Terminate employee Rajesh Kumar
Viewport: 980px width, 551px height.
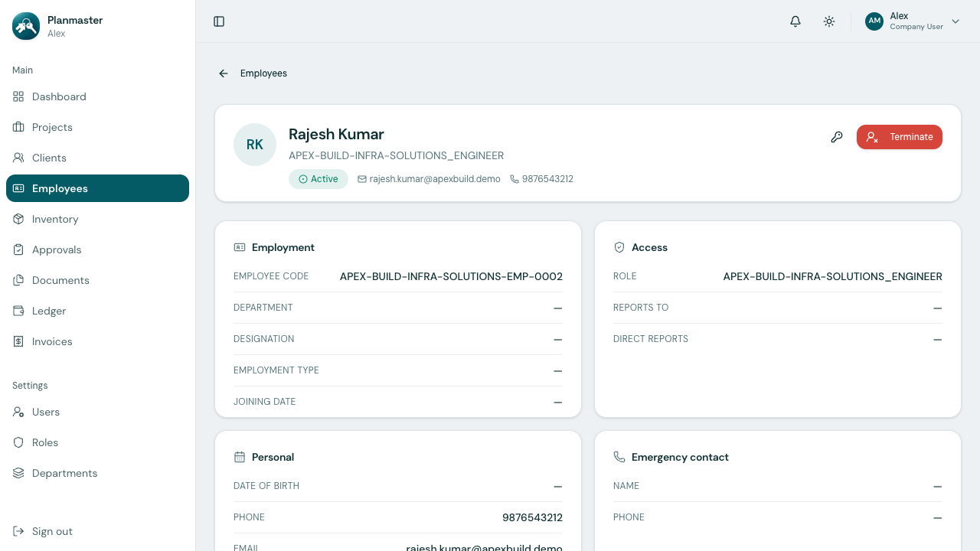(900, 137)
